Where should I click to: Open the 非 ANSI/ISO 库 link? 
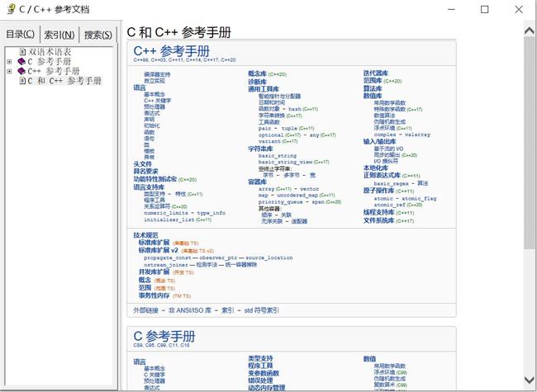pos(190,310)
